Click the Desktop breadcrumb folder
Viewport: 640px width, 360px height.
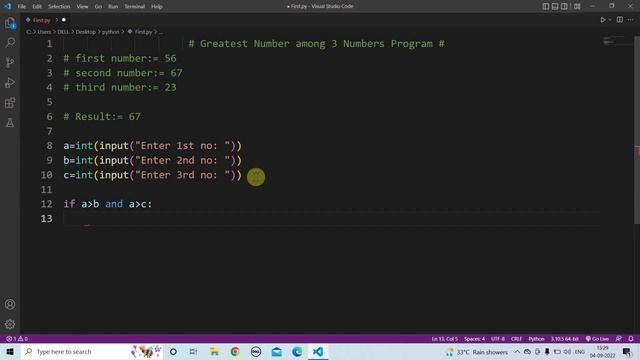pos(85,32)
